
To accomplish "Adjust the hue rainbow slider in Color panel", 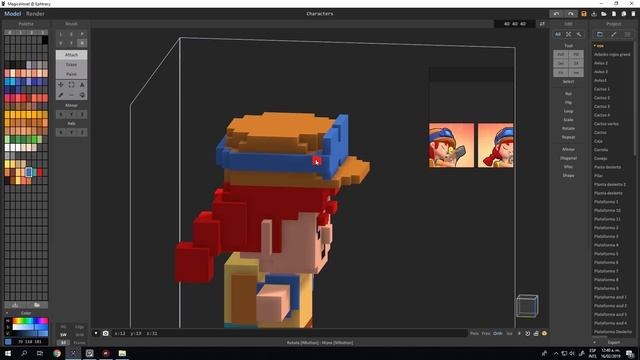I will (x=30, y=321).
